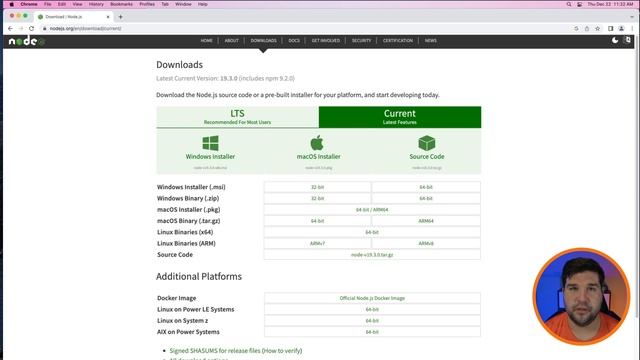640x360 pixels.
Task: Click the Node.js logo
Action: click(26, 41)
